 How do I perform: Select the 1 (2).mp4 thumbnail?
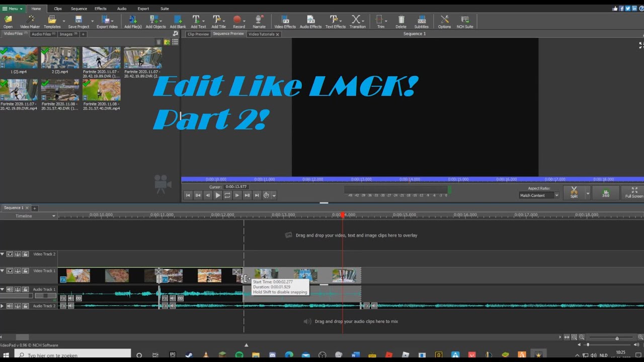coord(19,58)
